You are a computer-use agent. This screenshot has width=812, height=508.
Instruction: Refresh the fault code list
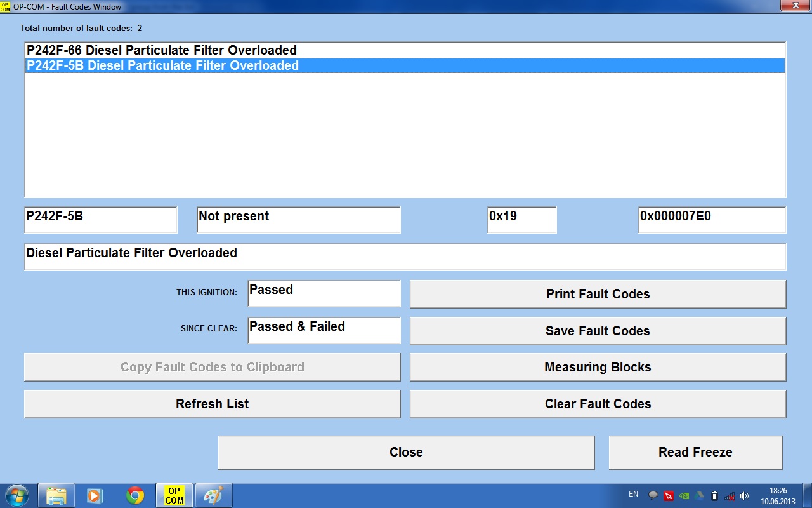(x=212, y=404)
